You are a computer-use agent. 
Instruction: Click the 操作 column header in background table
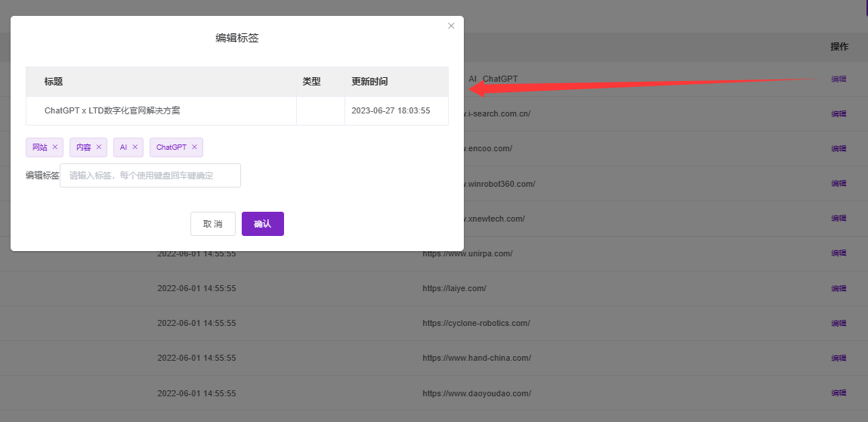click(x=839, y=47)
